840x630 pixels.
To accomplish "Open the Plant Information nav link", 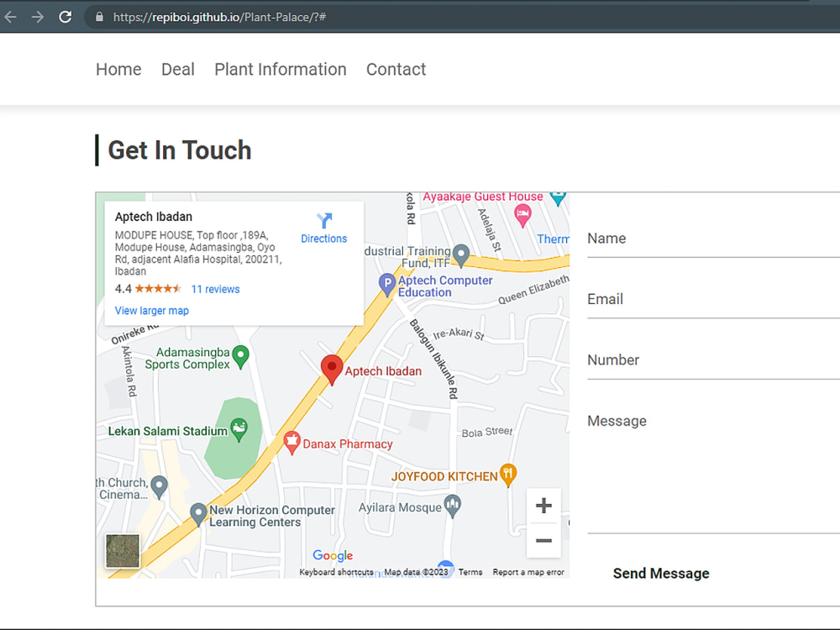I will click(x=281, y=69).
